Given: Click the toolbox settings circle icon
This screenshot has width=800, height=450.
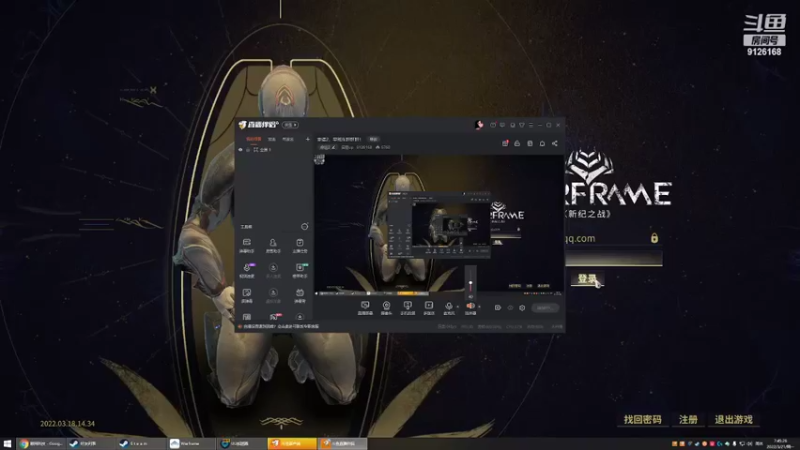Looking at the screenshot, I should pos(305,226).
